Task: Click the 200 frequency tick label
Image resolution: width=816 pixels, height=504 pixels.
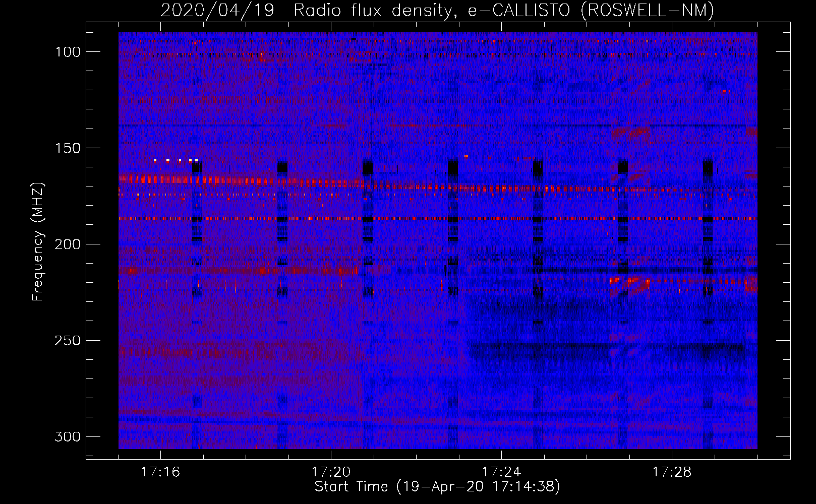Action: pyautogui.click(x=68, y=244)
